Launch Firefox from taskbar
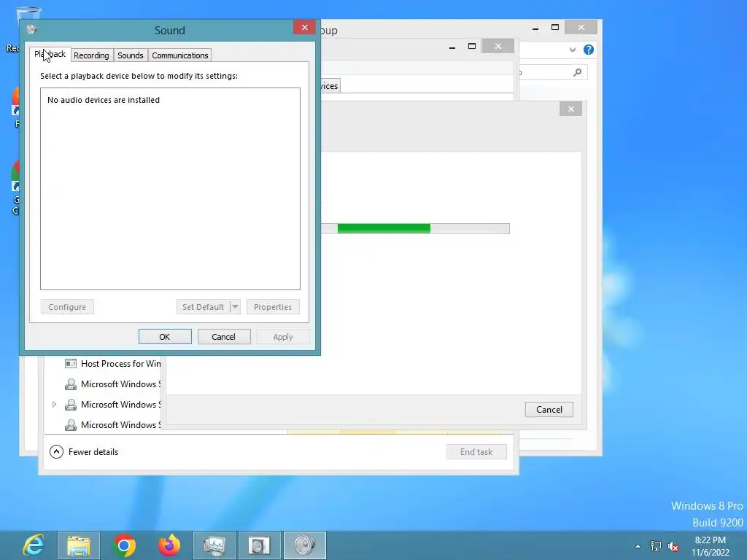The width and height of the screenshot is (747, 560). 169,545
